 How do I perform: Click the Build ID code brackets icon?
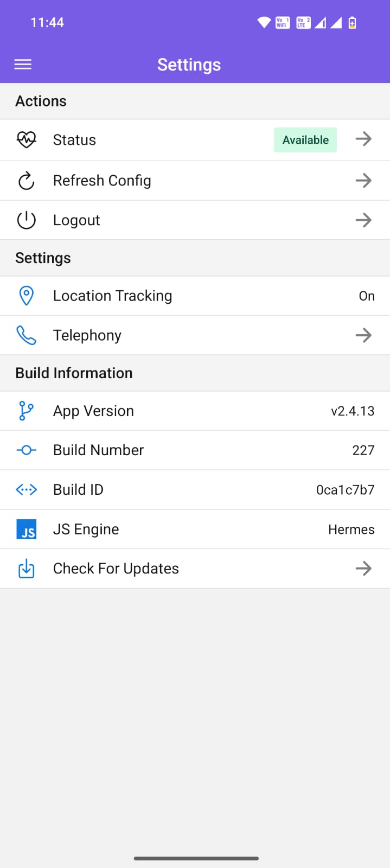[26, 489]
